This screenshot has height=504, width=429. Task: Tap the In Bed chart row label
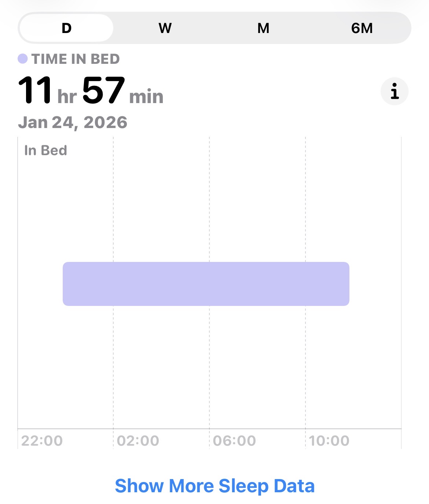(x=45, y=150)
